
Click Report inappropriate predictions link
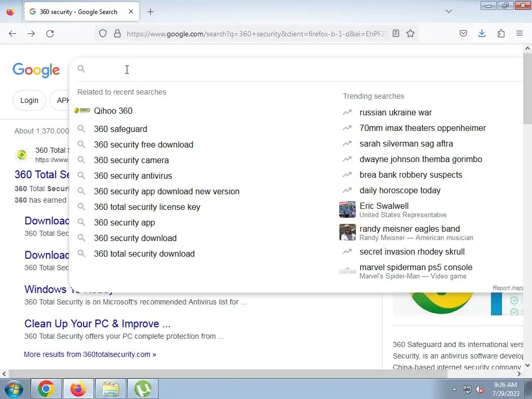pyautogui.click(x=508, y=288)
